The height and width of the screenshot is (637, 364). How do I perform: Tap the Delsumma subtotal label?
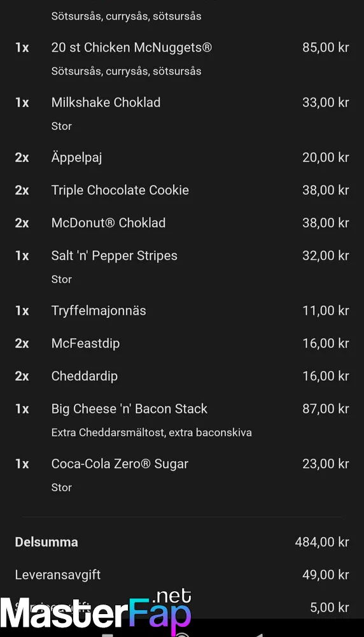(46, 542)
